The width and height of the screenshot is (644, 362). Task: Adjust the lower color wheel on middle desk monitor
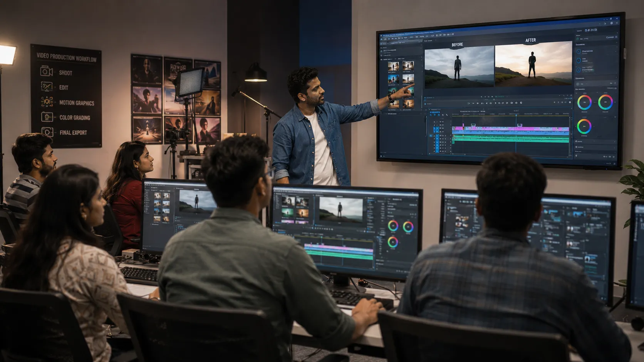tap(392, 242)
